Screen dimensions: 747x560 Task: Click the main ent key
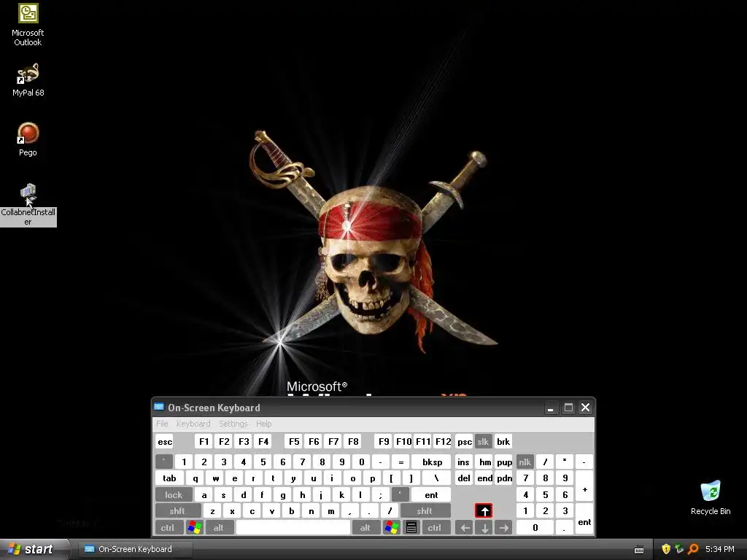[431, 495]
